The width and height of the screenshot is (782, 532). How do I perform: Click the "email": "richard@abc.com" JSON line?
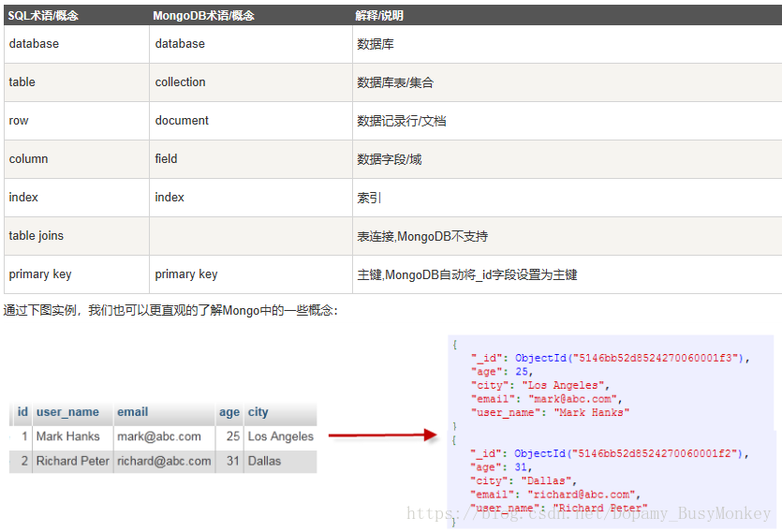pos(555,495)
